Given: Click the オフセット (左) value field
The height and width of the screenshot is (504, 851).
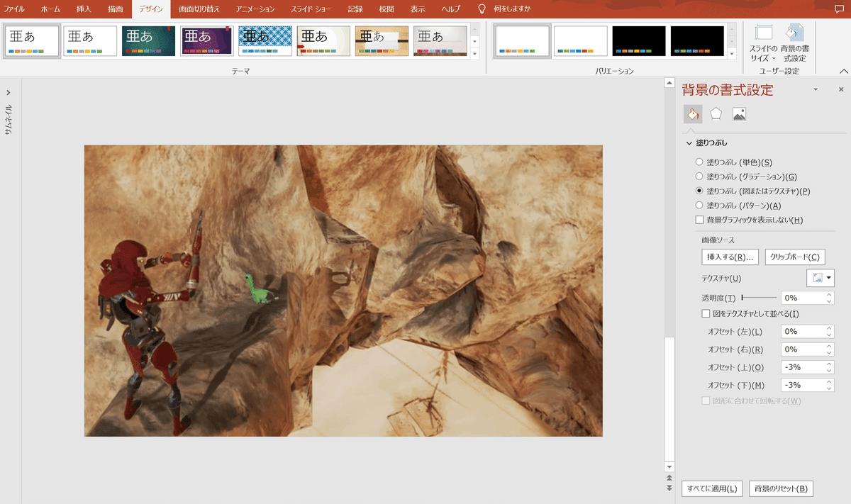Looking at the screenshot, I should (x=802, y=332).
